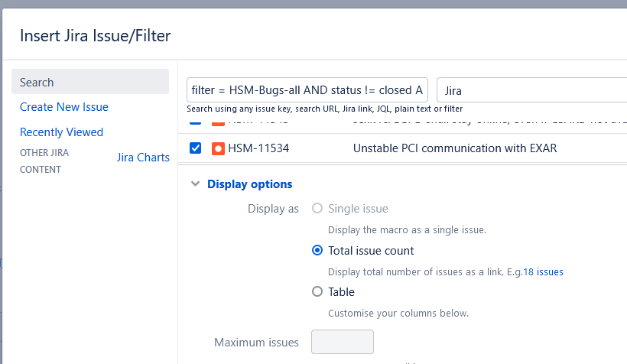Click the 18 issues example link
The width and height of the screenshot is (627, 364).
[x=544, y=272]
